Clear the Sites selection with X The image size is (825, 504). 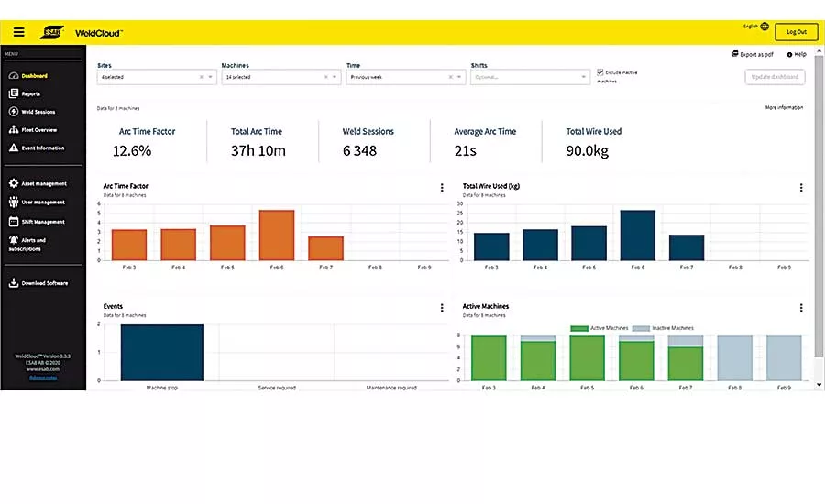tap(202, 77)
